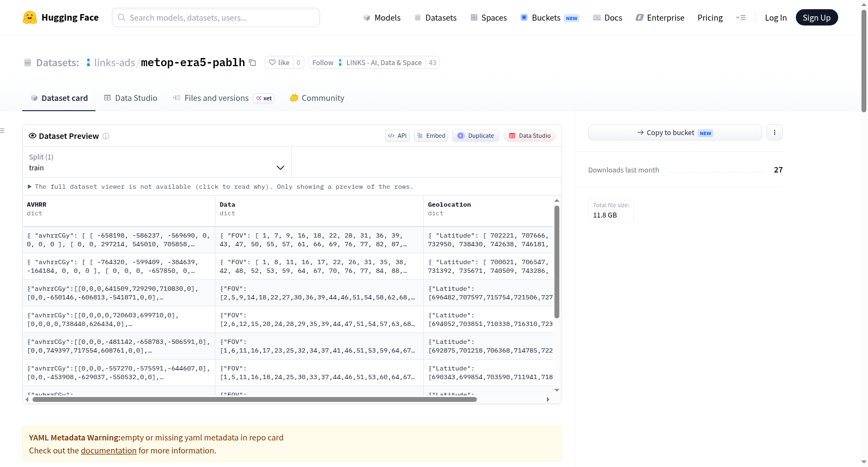Screen dimensions: 868x467
Task: Click the links-ads organization avatar
Action: (x=88, y=63)
